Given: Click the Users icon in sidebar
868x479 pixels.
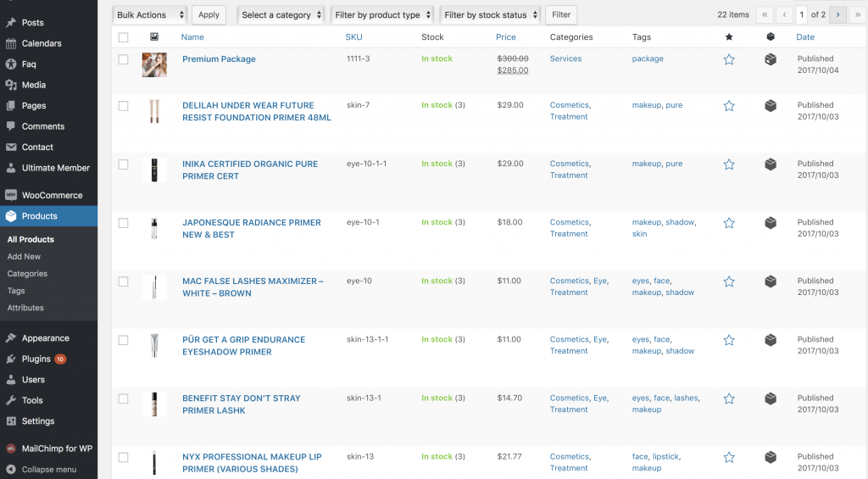Looking at the screenshot, I should [10, 380].
